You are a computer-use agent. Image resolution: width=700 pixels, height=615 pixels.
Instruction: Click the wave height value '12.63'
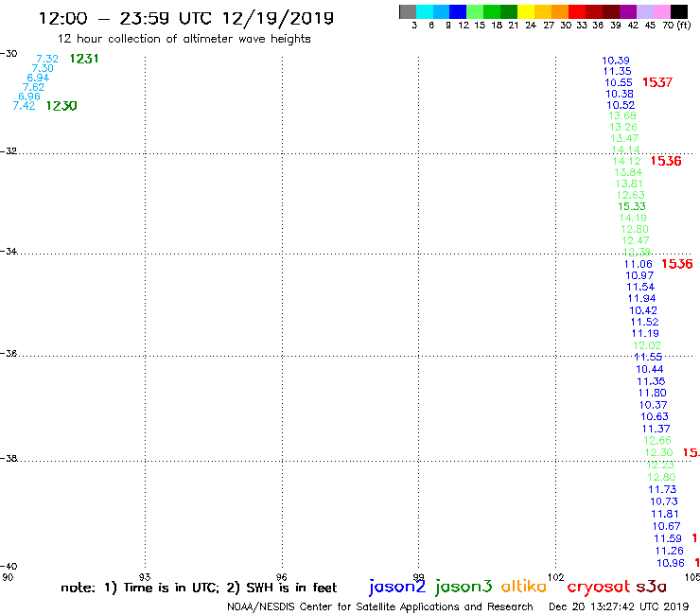pos(631,195)
